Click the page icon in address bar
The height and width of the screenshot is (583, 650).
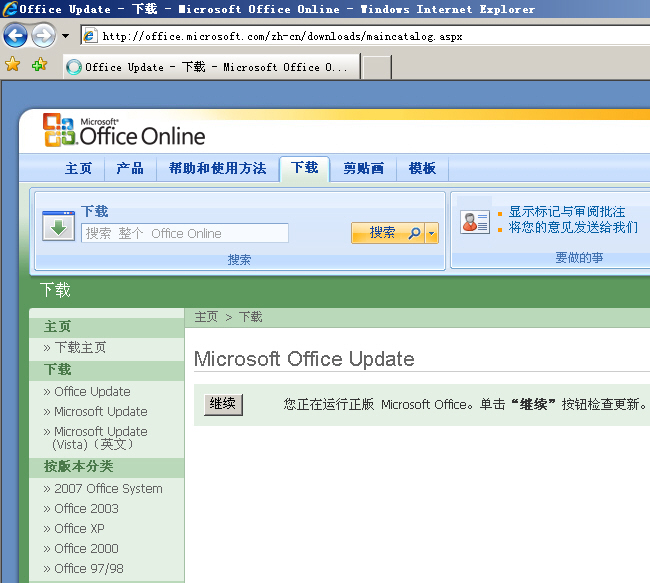90,36
